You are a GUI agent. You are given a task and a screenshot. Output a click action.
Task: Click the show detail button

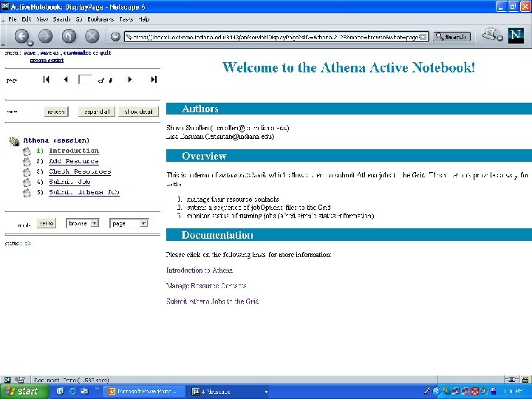tap(138, 112)
